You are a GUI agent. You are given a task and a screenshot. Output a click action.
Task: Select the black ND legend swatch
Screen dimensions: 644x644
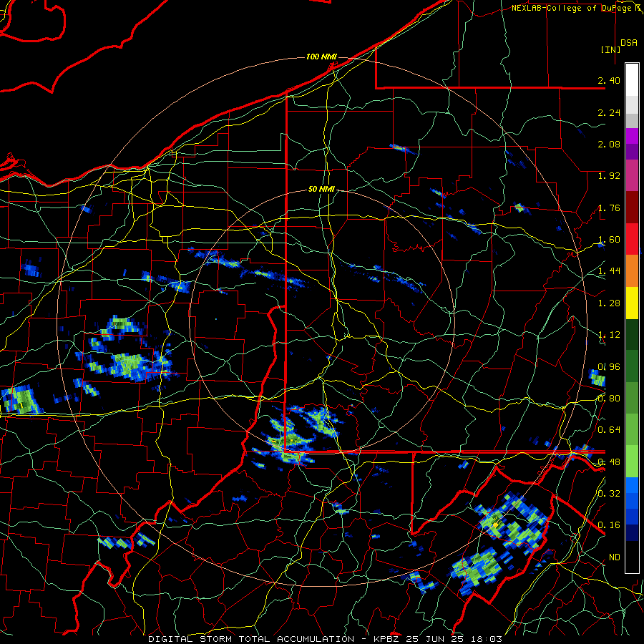tap(632, 557)
